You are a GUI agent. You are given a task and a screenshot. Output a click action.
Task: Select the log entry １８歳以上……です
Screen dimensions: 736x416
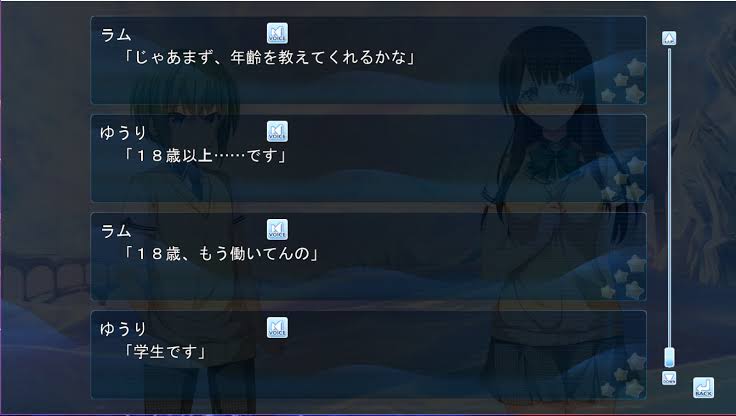tap(368, 158)
